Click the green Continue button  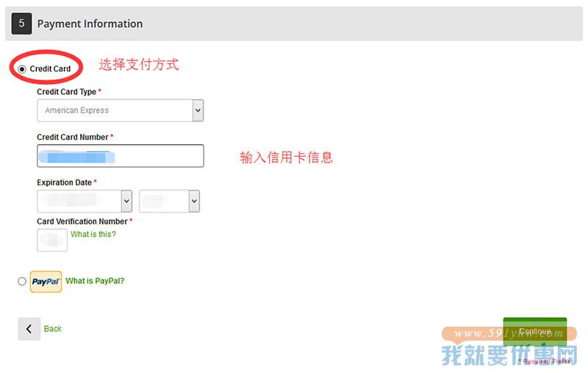[x=535, y=331]
